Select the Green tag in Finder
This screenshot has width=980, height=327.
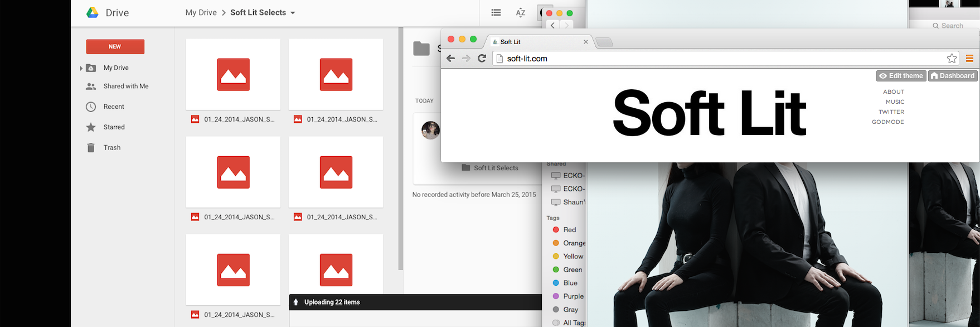[567, 270]
